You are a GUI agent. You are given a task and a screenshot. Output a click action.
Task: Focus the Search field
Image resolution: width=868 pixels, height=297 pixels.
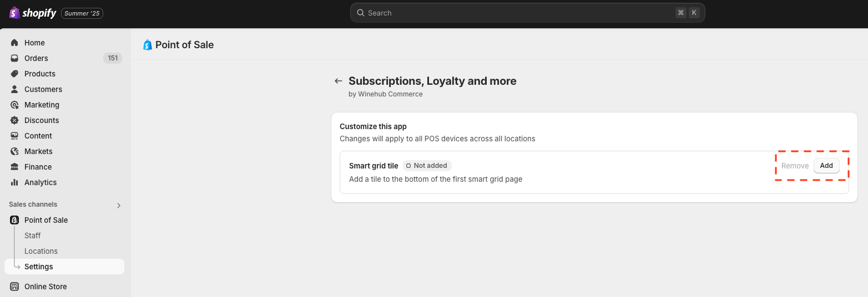[527, 13]
